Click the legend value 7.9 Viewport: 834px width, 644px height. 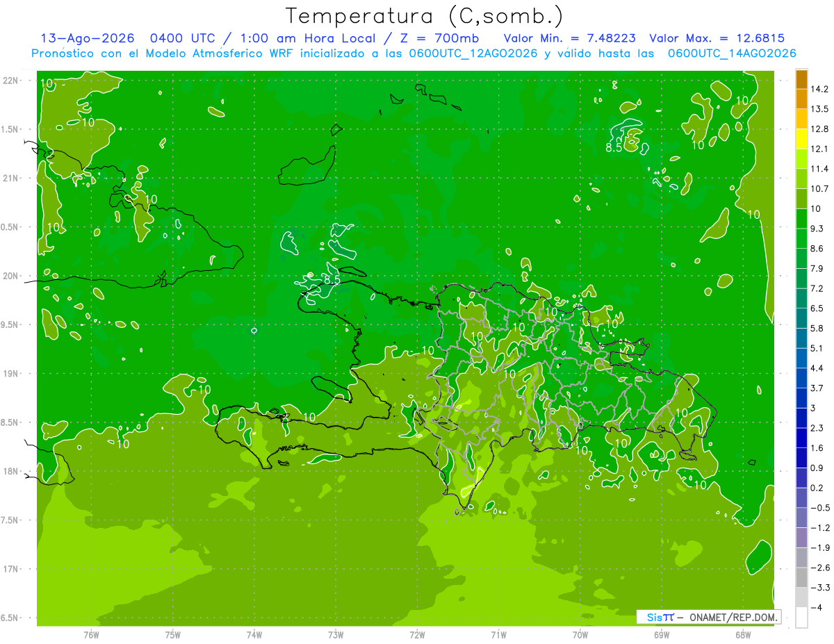[817, 269]
